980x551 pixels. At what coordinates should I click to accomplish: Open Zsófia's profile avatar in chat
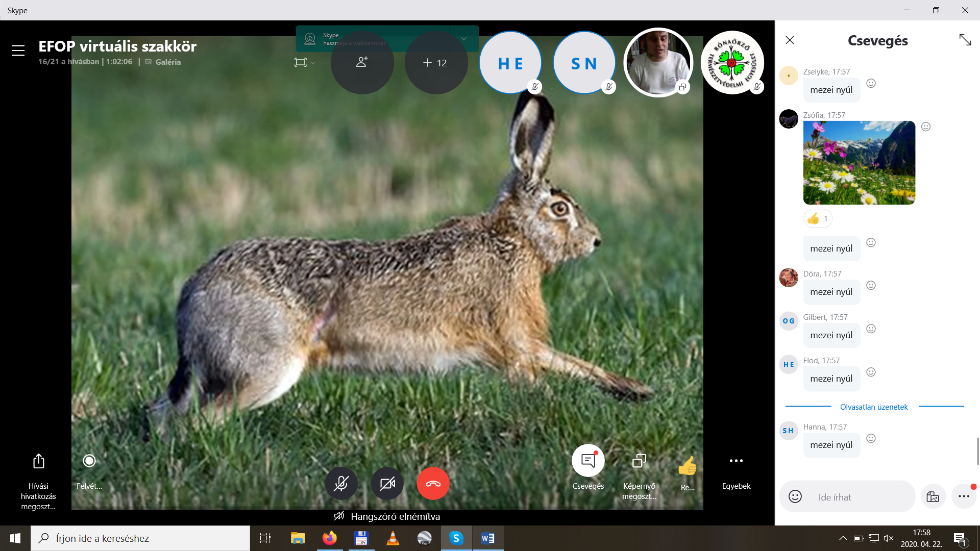(x=789, y=119)
